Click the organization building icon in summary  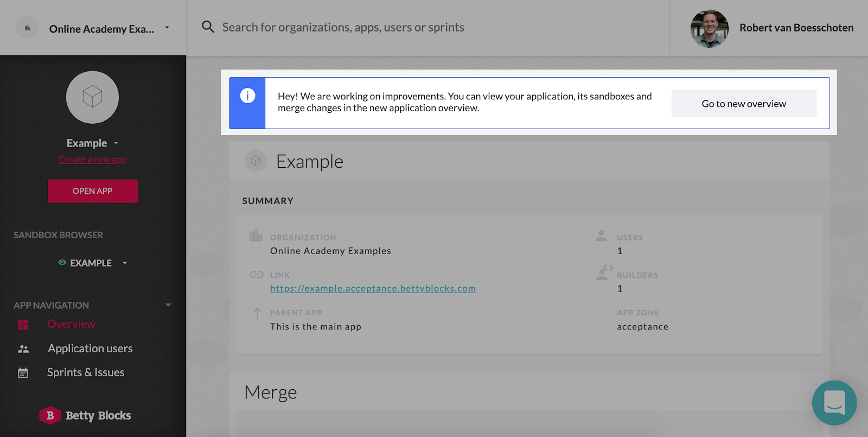(x=256, y=235)
